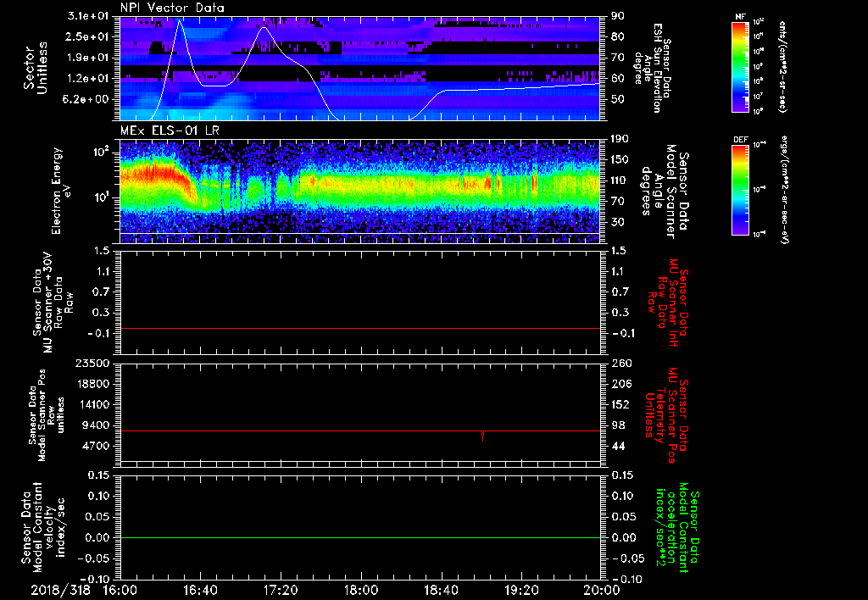Click the "2.5e+01" sector tick value

tap(88, 36)
